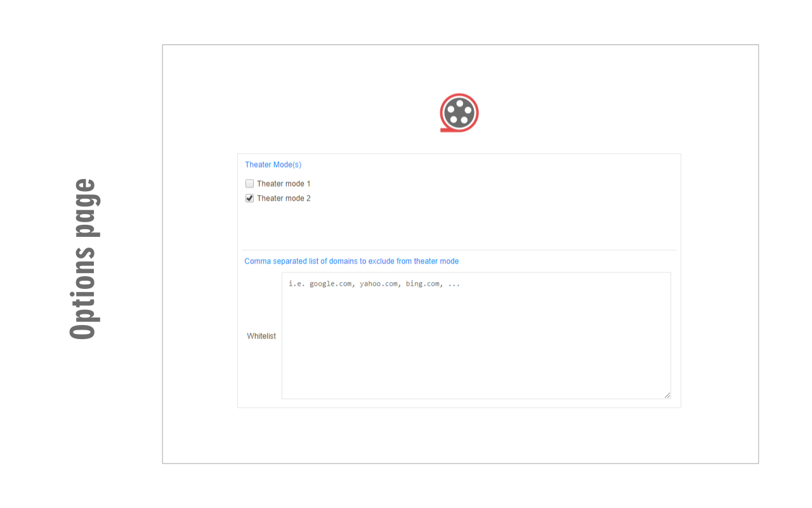Disable the Theater mode 2 checkbox
The image size is (812, 508).
tap(249, 197)
